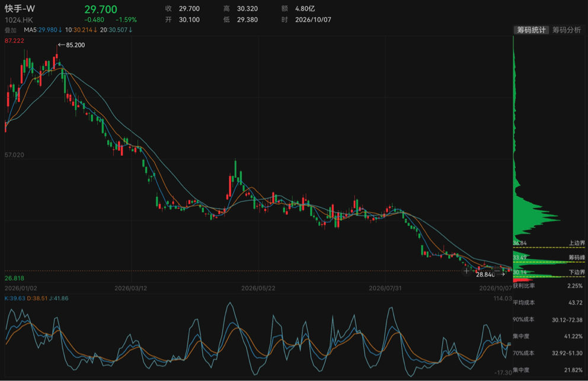Click the 2026/05/22 date axis label
The height and width of the screenshot is (381, 588).
pos(258,288)
